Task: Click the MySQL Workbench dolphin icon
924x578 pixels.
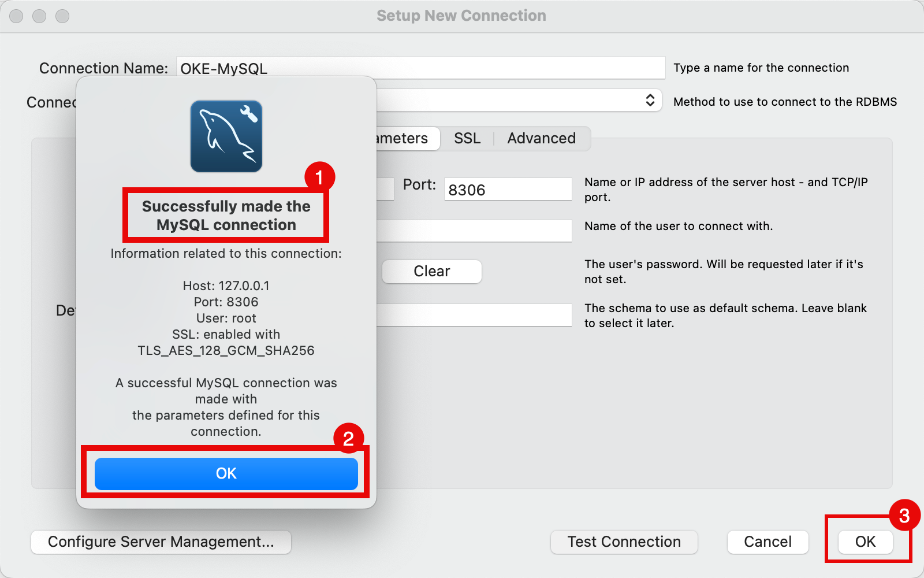Action: click(226, 136)
